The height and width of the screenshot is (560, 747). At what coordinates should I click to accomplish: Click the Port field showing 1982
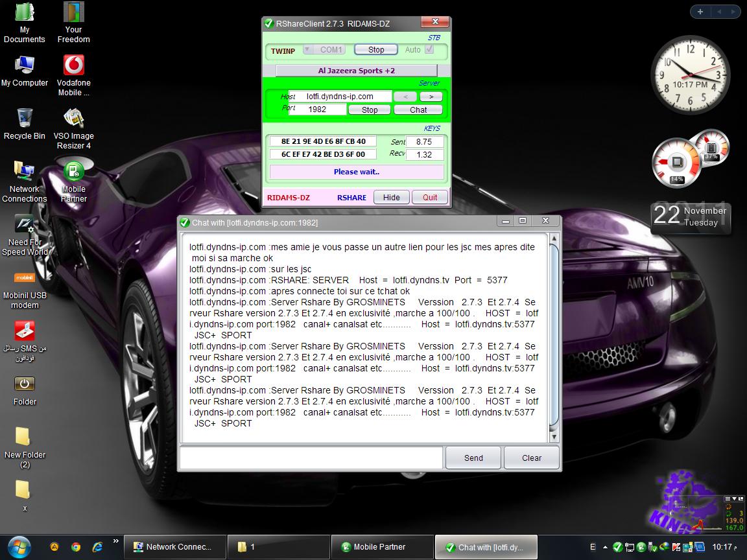click(317, 109)
